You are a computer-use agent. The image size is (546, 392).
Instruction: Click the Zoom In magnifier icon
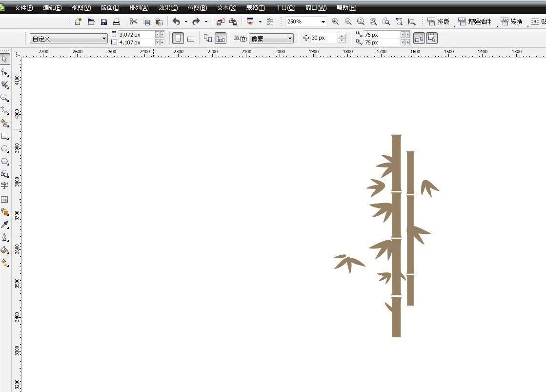tap(335, 21)
